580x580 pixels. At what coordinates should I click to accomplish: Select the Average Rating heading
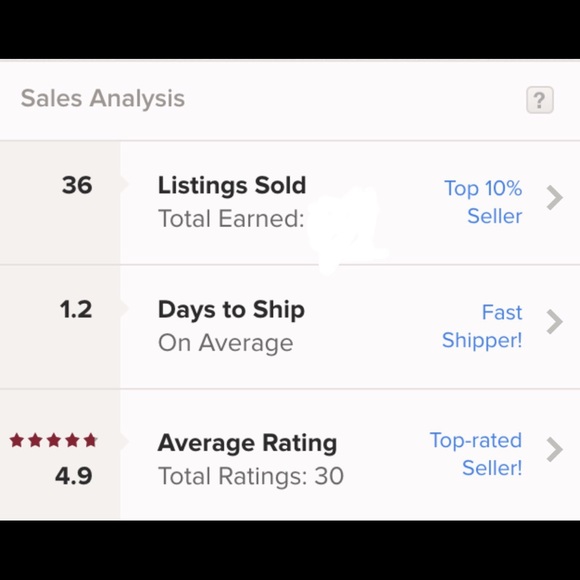point(247,443)
